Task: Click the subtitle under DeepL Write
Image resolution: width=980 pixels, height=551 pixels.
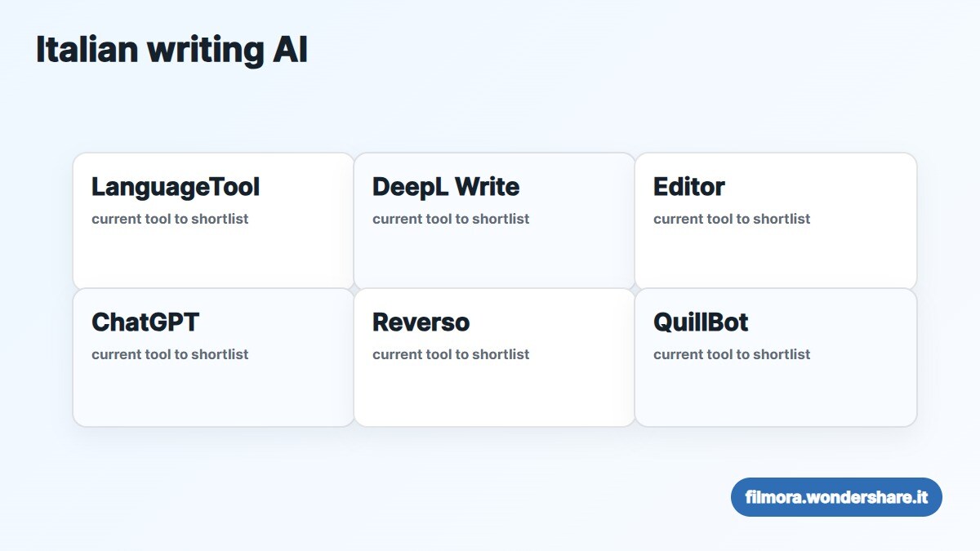Action: point(451,219)
